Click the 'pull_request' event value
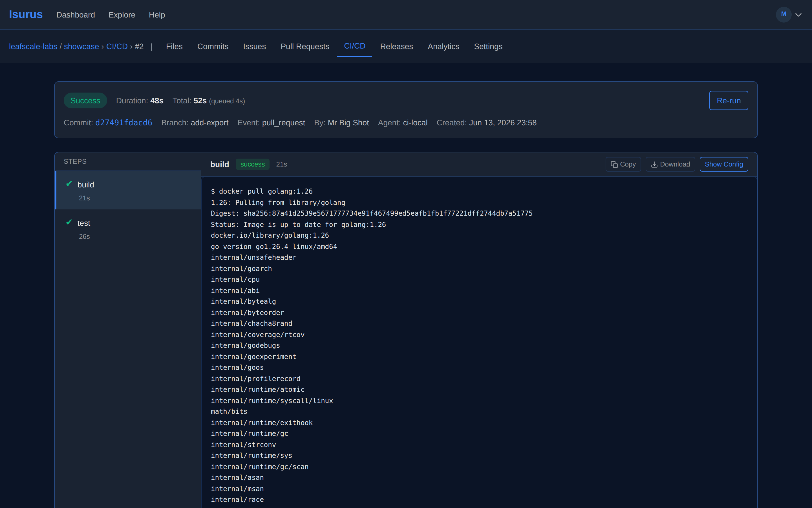The width and height of the screenshot is (812, 508). pyautogui.click(x=284, y=123)
